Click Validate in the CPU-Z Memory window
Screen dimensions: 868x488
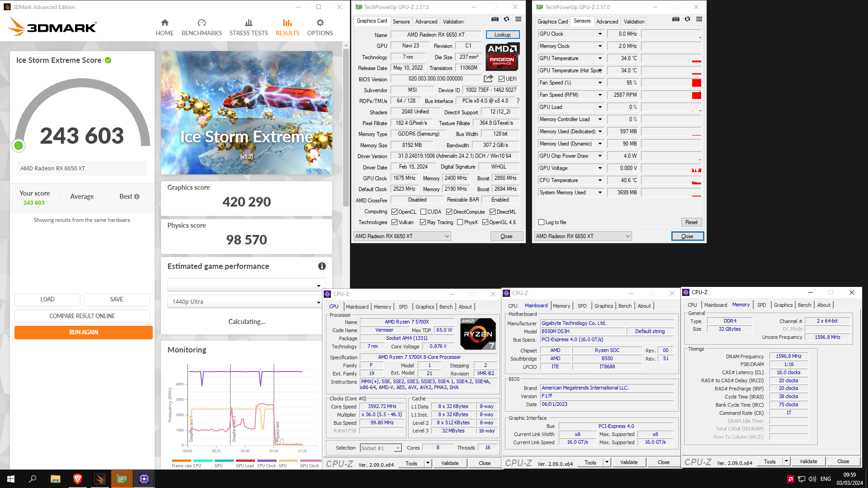[x=808, y=461]
